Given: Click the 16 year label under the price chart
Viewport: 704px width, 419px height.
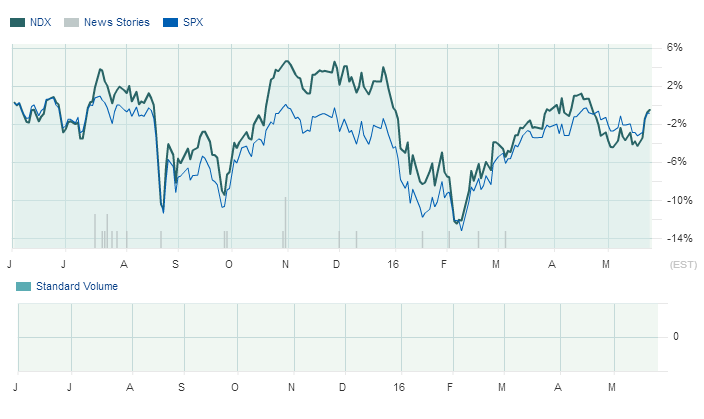Looking at the screenshot, I should click(391, 264).
